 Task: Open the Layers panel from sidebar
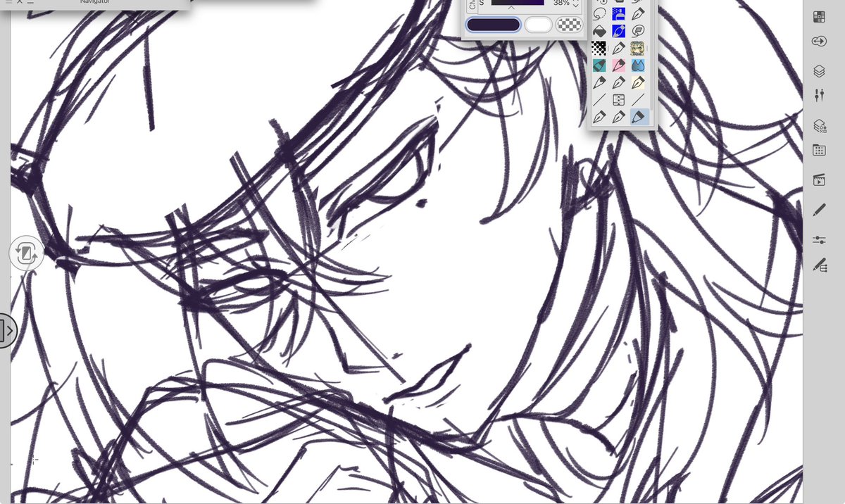tap(819, 71)
